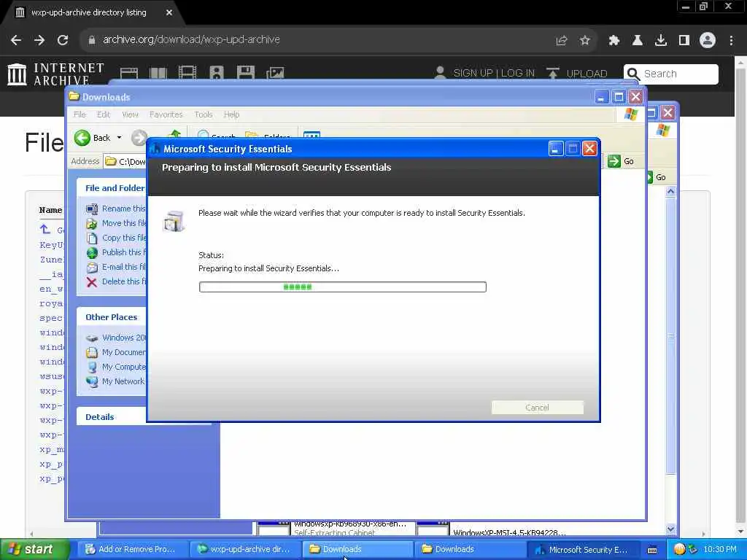Open My Computer in Other Places
This screenshot has height=560, width=747.
tap(117, 367)
